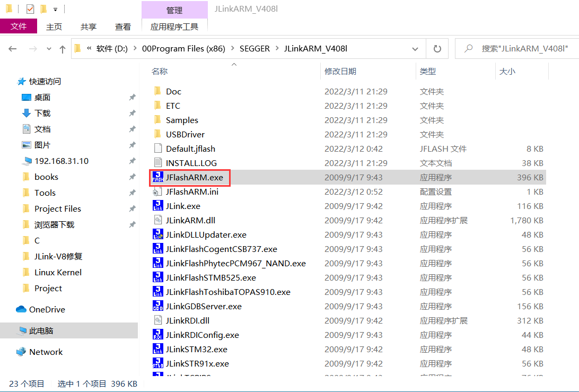Click the JLink.exe file icon

pos(157,206)
